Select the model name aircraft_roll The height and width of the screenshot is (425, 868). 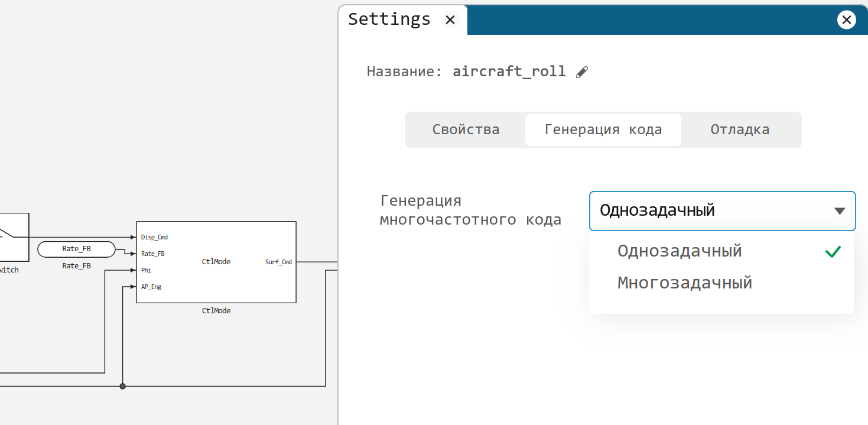(509, 72)
